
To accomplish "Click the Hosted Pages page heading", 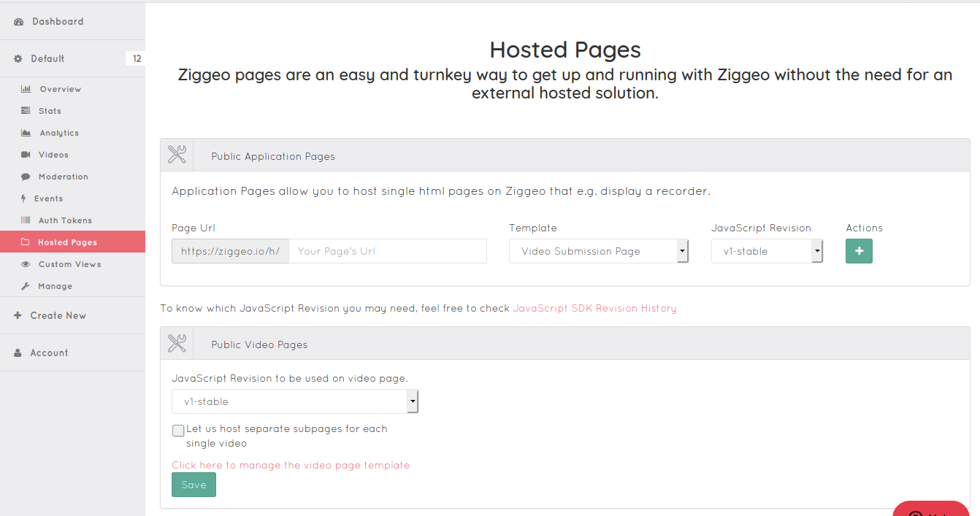I will click(x=565, y=50).
